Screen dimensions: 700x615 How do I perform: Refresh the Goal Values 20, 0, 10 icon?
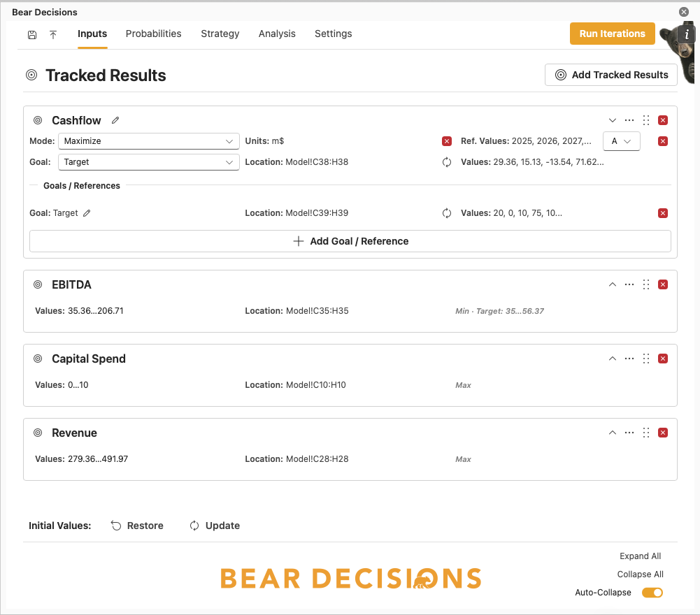click(447, 213)
